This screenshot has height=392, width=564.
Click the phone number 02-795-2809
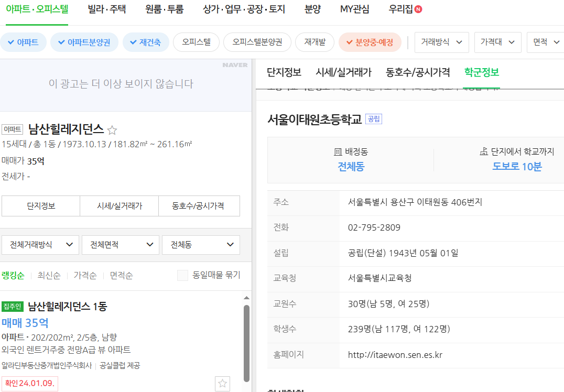[374, 227]
